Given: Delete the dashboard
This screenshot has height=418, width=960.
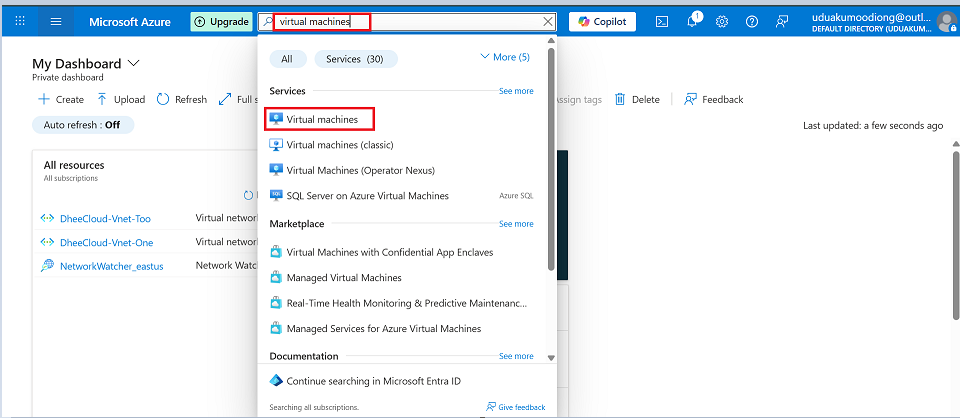Looking at the screenshot, I should coord(637,100).
